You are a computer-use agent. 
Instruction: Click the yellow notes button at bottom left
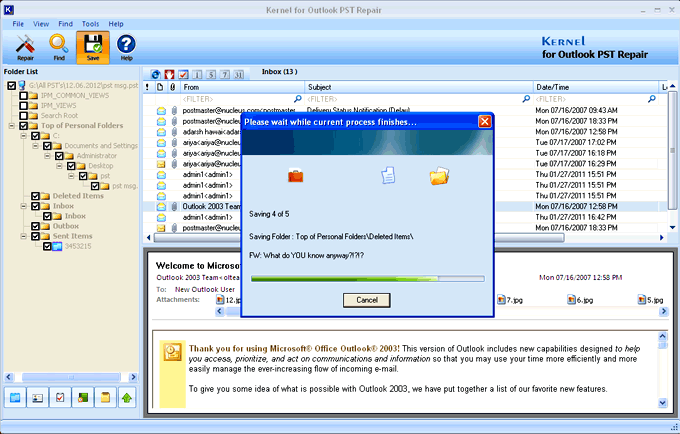click(105, 397)
